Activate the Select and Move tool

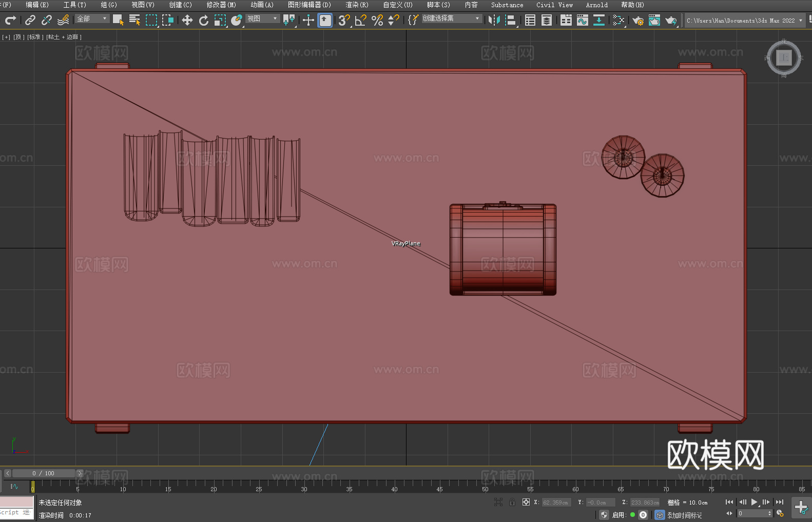click(x=187, y=20)
